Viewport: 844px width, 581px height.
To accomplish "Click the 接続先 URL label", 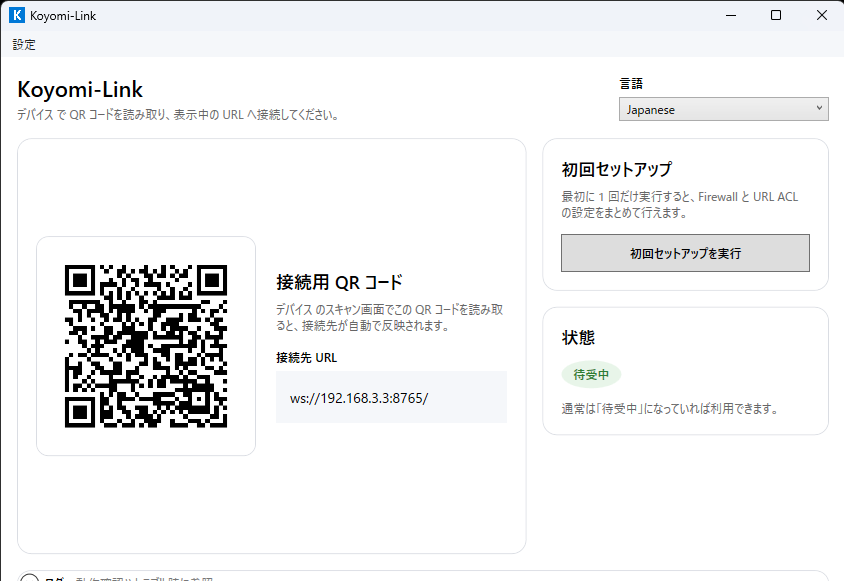I will (306, 357).
